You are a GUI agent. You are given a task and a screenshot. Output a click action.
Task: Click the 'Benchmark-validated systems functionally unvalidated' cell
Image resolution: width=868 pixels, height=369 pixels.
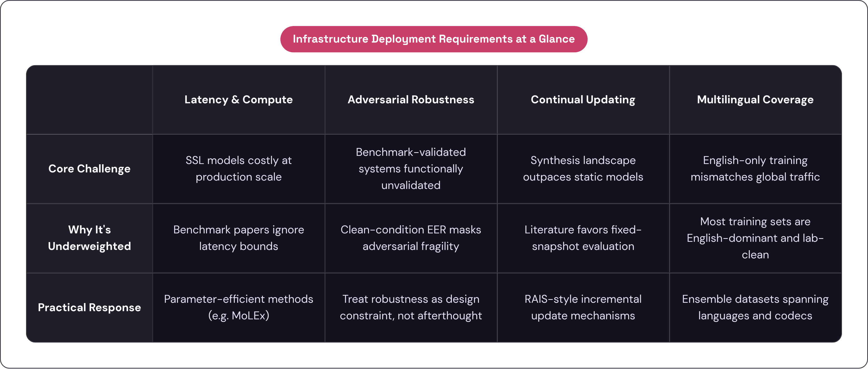[x=411, y=169]
